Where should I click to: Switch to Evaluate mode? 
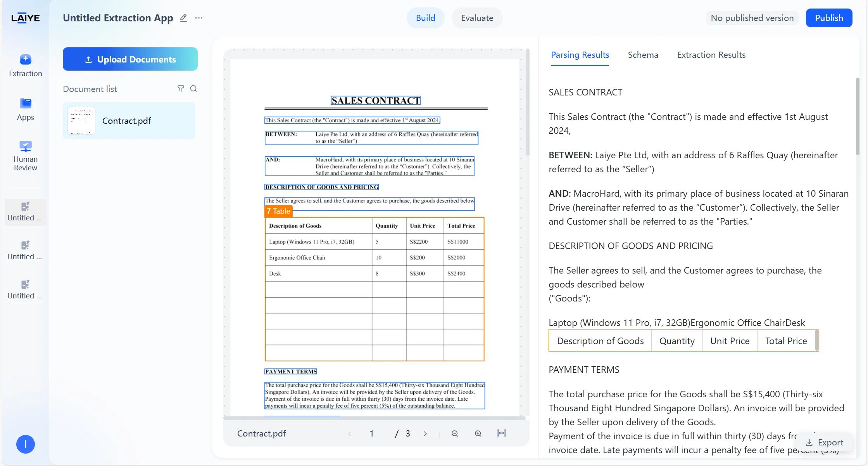pos(477,18)
